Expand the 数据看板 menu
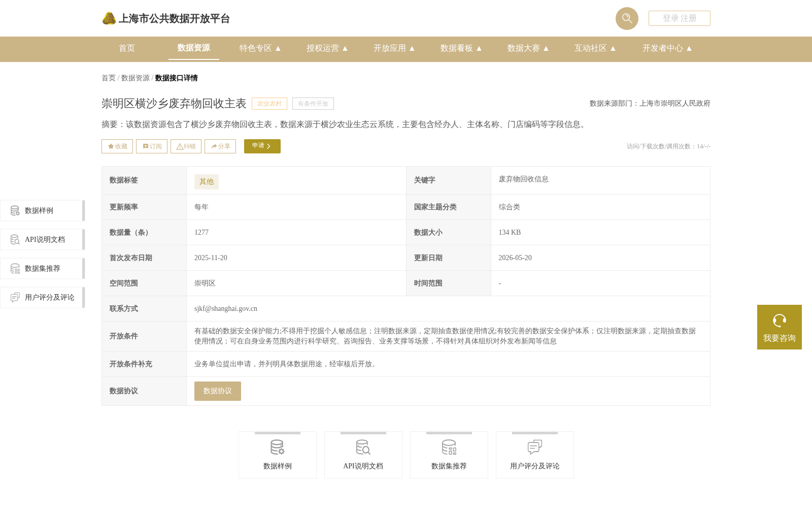The width and height of the screenshot is (812, 508). pos(461,48)
